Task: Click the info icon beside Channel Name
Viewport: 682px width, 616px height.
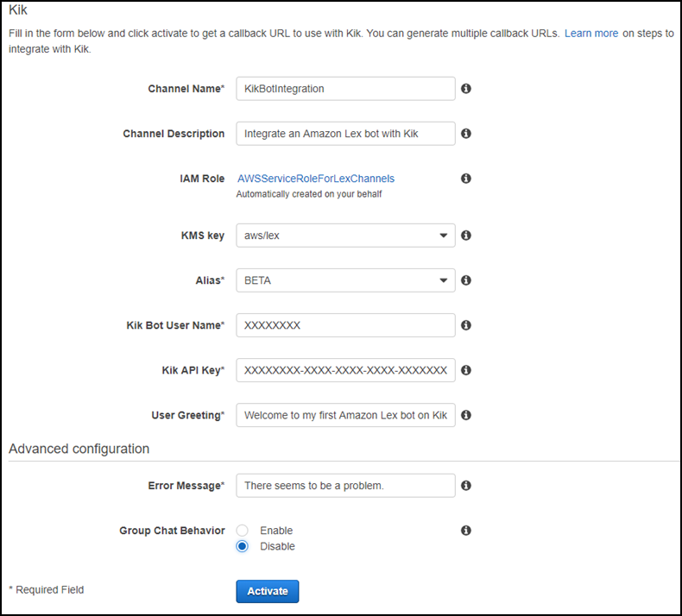Action: 466,89
